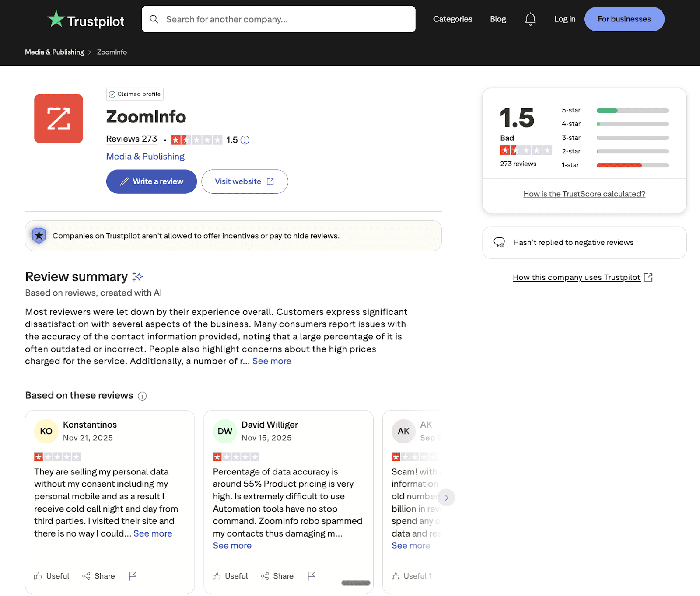Click the speech bubble icon beside Hasn't replied notice

click(499, 242)
